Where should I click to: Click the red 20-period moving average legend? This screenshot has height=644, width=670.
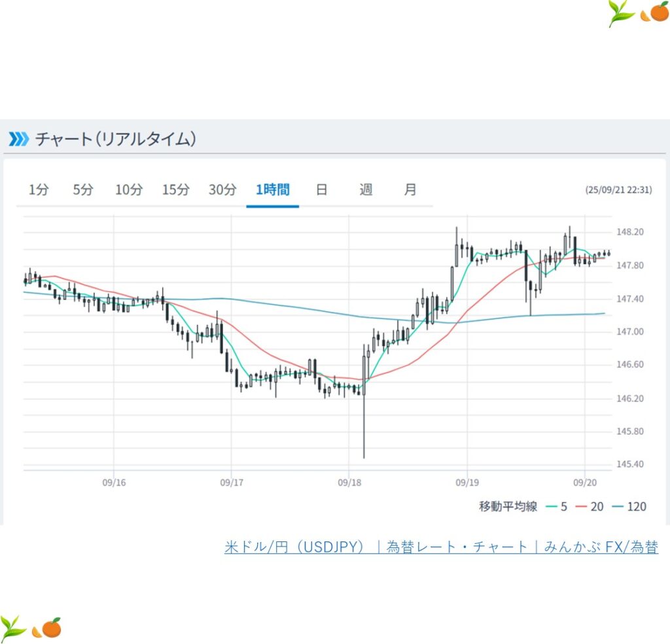click(589, 507)
